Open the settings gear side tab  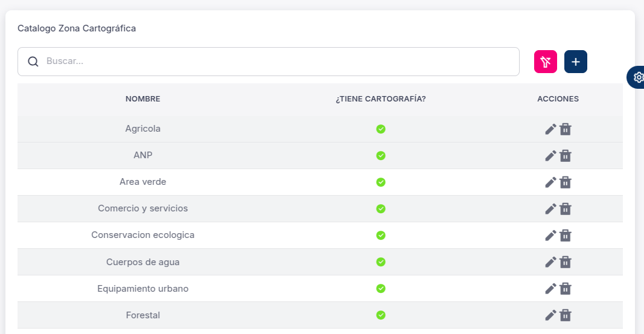636,77
